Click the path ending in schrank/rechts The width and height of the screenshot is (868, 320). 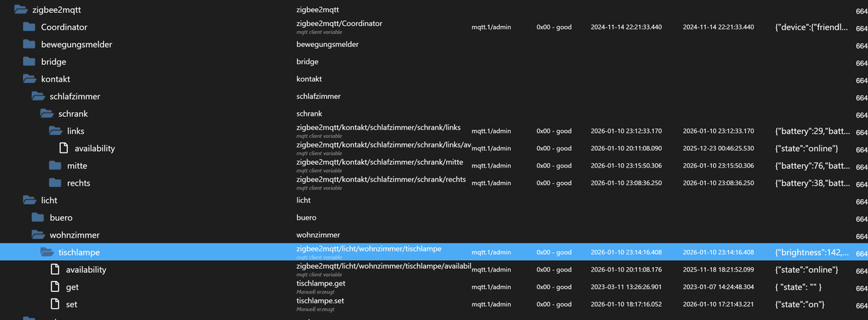(380, 180)
